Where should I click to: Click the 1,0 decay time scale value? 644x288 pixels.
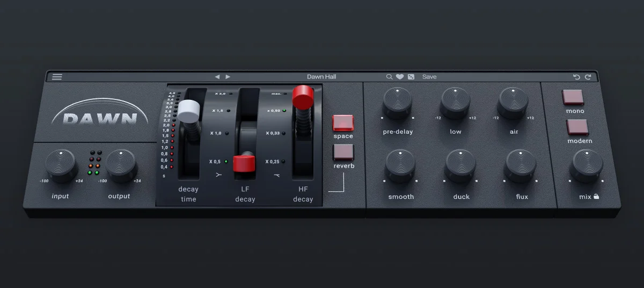coord(164,147)
